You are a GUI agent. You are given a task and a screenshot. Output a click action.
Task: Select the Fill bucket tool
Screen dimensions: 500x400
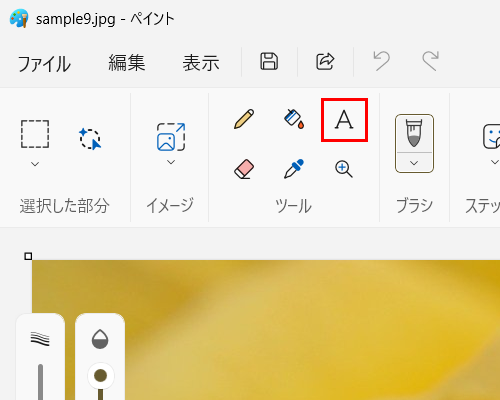coord(294,119)
